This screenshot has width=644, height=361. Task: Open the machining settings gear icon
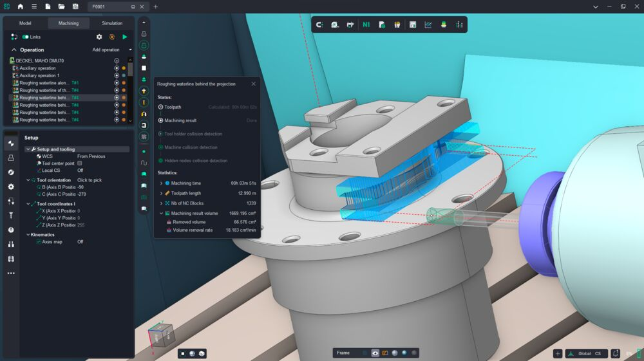pyautogui.click(x=99, y=37)
